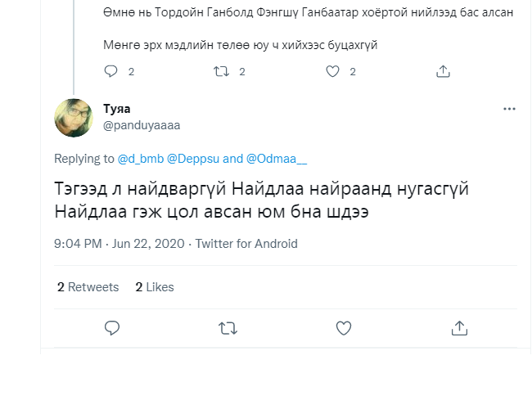Open the @Deppsu mention link

click(x=193, y=159)
